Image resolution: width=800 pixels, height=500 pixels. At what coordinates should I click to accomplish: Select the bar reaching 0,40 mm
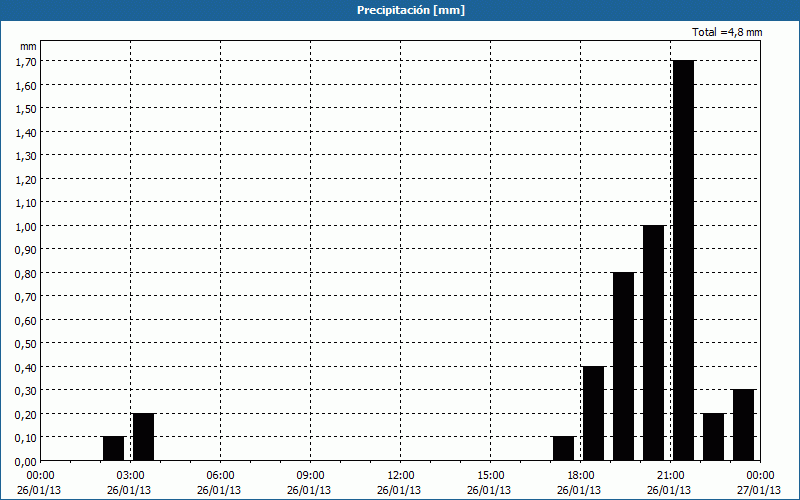coord(593,413)
